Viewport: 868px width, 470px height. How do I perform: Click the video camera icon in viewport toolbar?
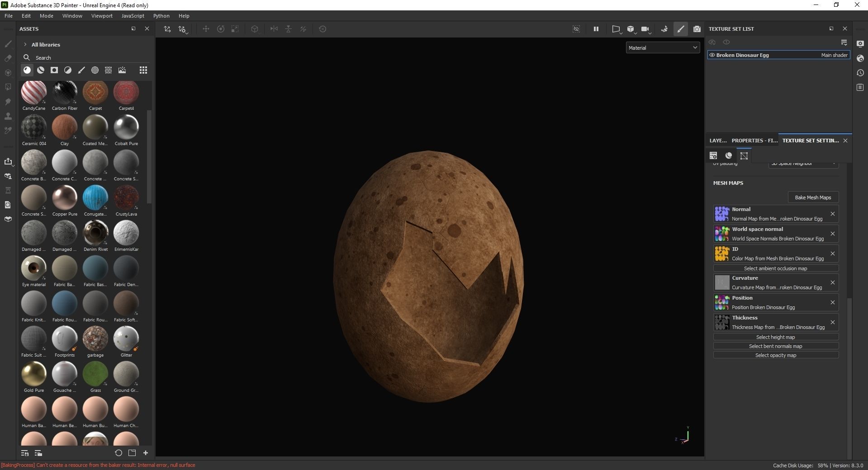(645, 29)
